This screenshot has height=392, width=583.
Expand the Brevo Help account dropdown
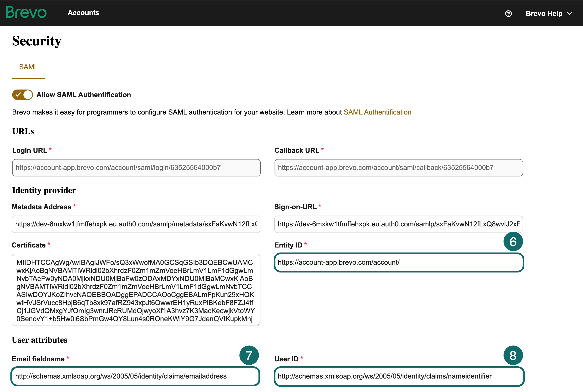[x=549, y=13]
